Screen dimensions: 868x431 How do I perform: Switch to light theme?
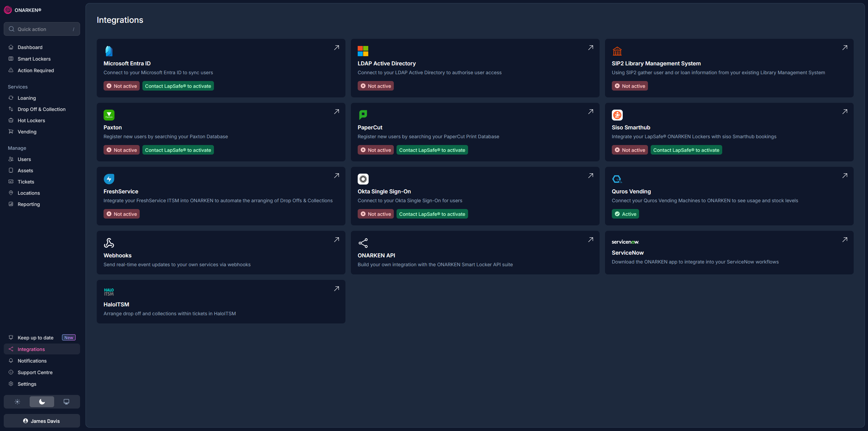pos(17,402)
